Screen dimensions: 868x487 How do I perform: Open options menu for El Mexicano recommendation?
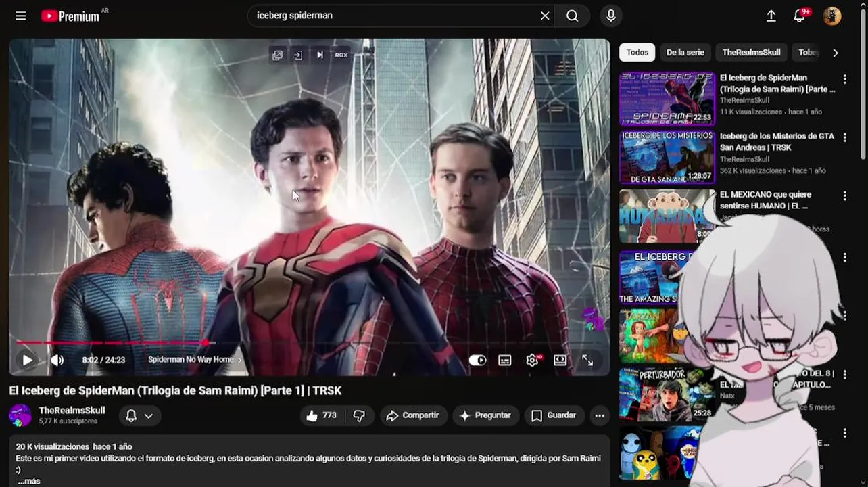coord(844,196)
